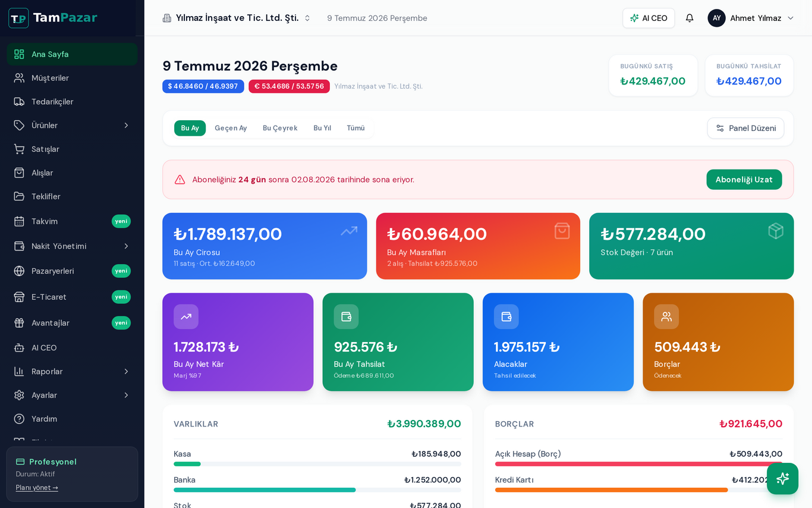Image resolution: width=812 pixels, height=508 pixels.
Task: Click the euro exchange rate badge
Action: [x=289, y=86]
